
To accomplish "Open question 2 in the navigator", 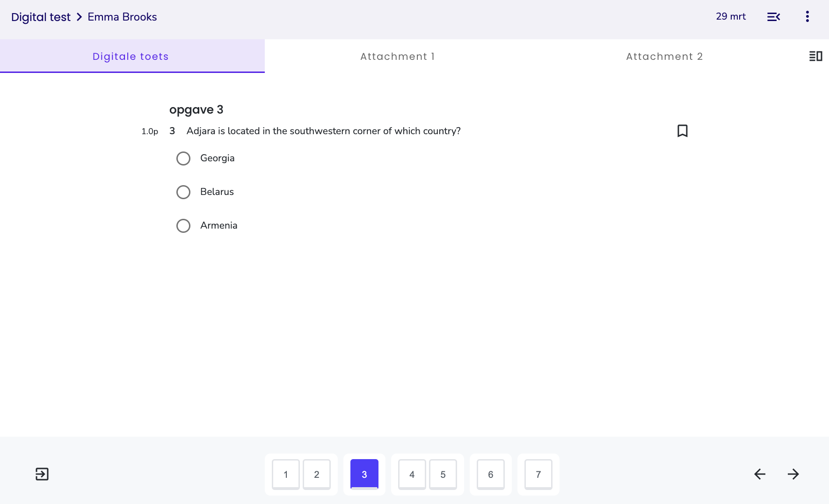I will pyautogui.click(x=317, y=475).
